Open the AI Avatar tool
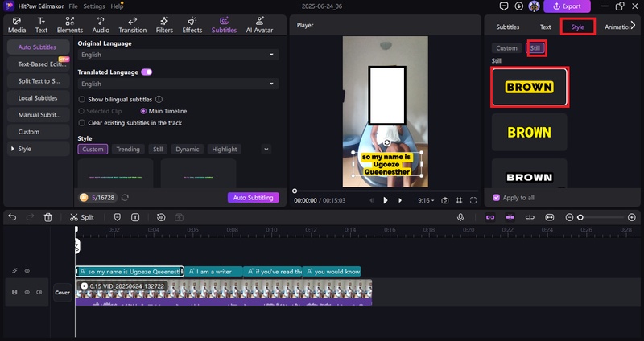The image size is (644, 341). click(258, 25)
